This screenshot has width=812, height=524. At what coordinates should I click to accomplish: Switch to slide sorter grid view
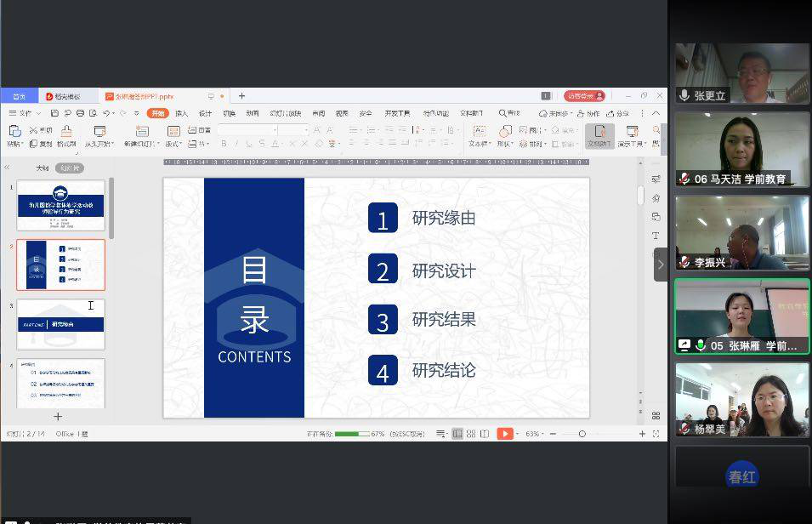click(x=471, y=434)
